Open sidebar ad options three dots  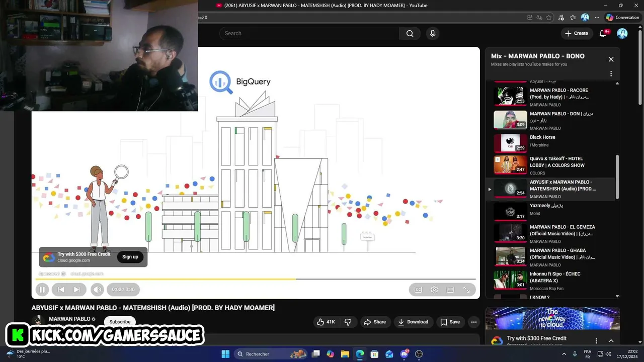tap(596, 341)
